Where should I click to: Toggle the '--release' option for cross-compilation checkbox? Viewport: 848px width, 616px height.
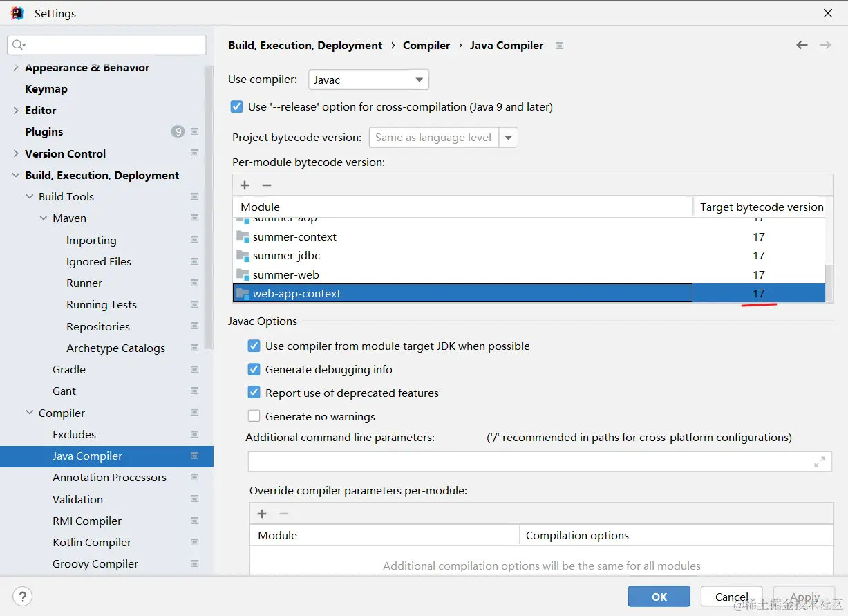[x=237, y=106]
